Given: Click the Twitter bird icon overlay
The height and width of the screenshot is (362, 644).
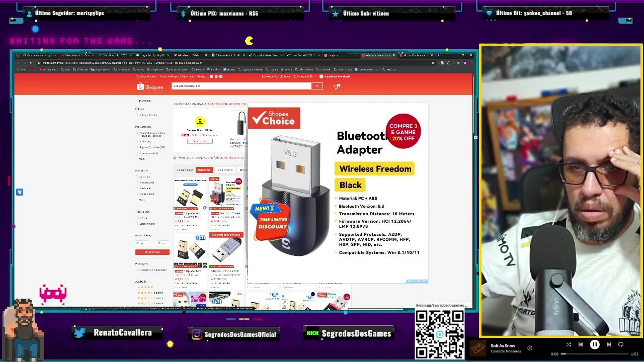Looking at the screenshot, I should click(x=79, y=333).
